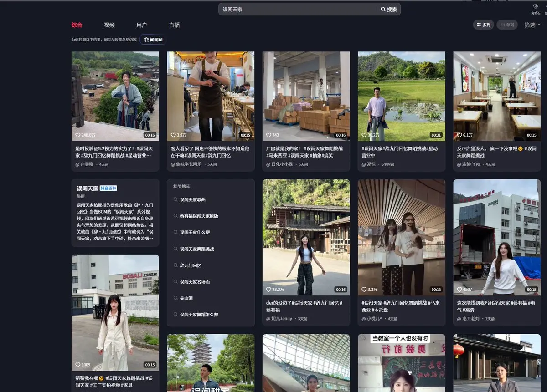547x392 pixels.
Task: Click the 搜索 search button
Action: [389, 9]
